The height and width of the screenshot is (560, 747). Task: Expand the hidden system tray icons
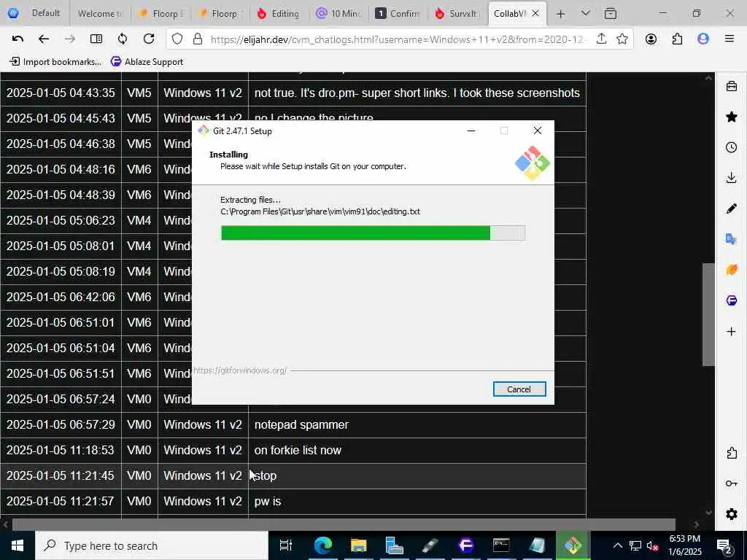pos(617,545)
